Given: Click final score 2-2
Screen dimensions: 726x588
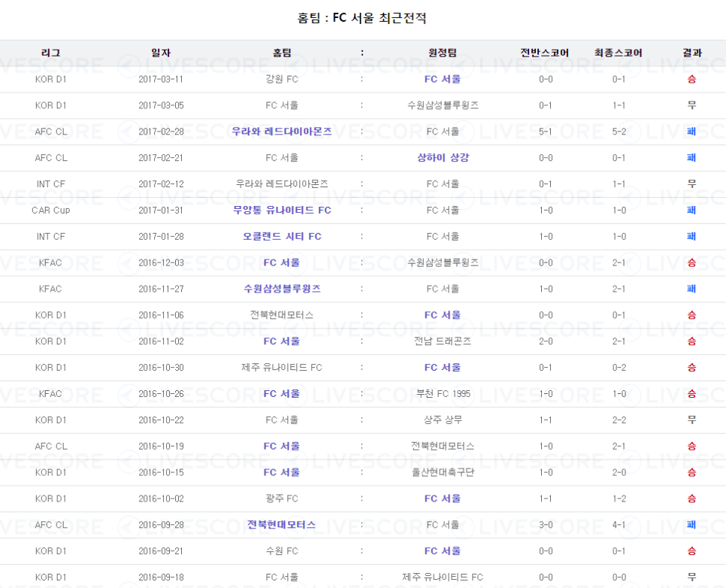Looking at the screenshot, I should 619,420.
